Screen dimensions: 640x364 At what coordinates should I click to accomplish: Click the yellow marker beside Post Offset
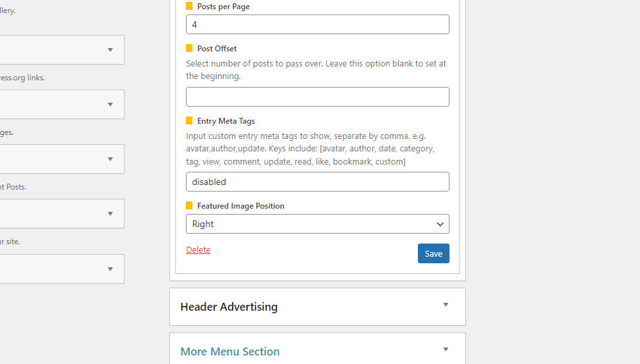point(189,48)
